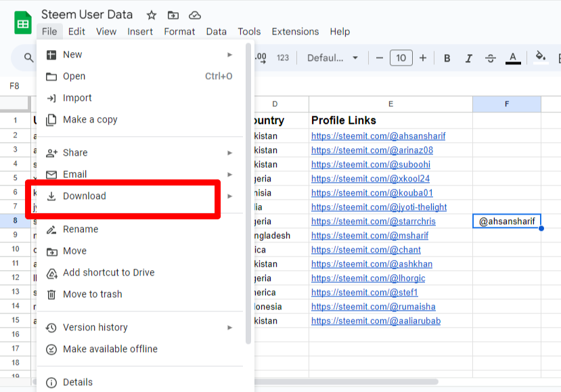Open the Tools menu
The height and width of the screenshot is (392, 561).
(250, 32)
